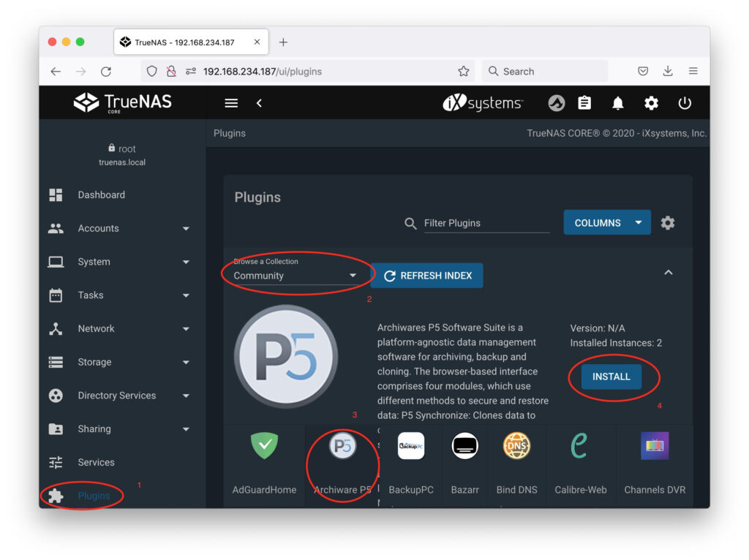Click the power icon in header

click(x=685, y=103)
